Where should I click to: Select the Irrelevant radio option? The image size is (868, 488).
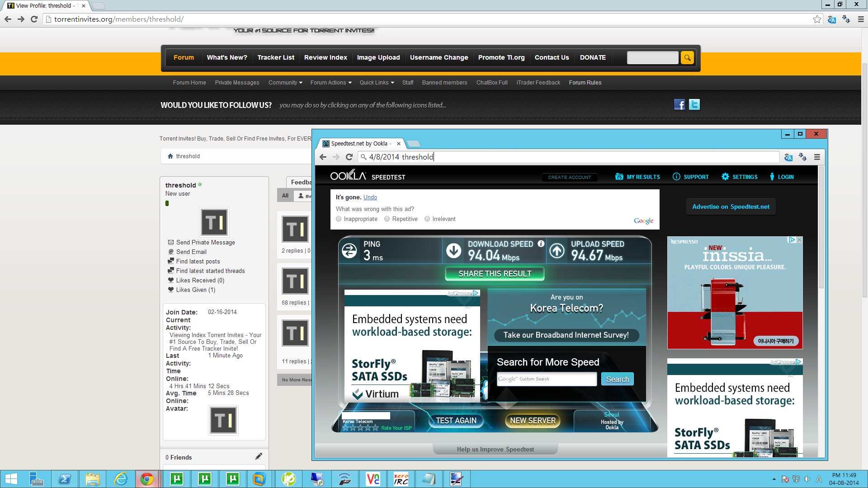[427, 219]
